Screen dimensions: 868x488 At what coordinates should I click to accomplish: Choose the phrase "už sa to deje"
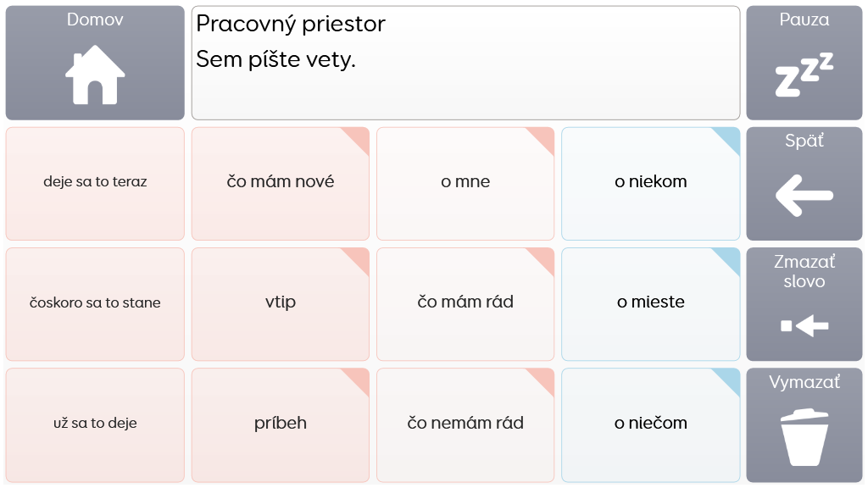click(x=95, y=424)
